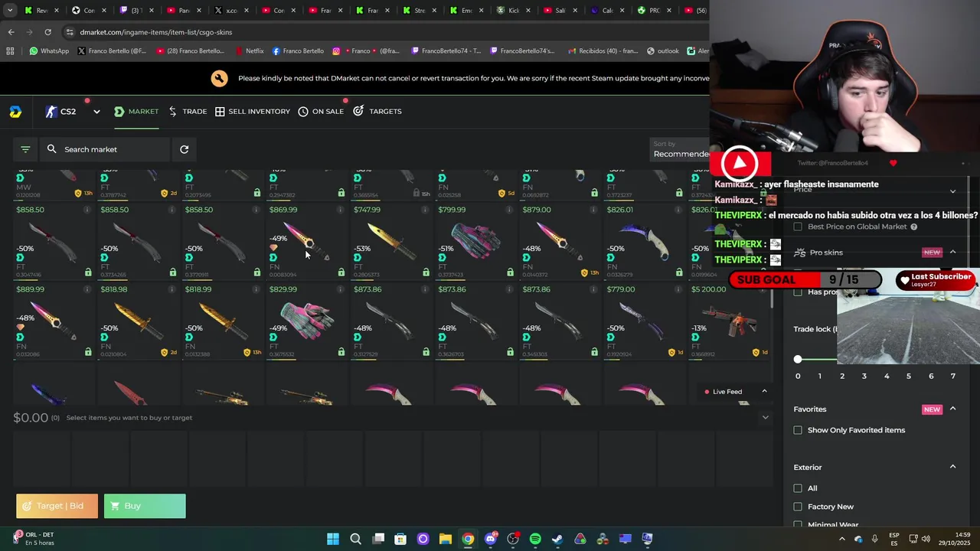This screenshot has height=551, width=980.
Task: Click the Search market input field
Action: pyautogui.click(x=106, y=149)
